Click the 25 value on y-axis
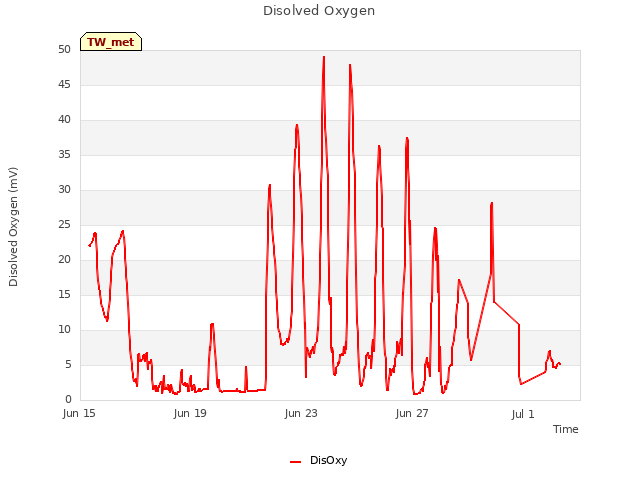 tap(64, 224)
